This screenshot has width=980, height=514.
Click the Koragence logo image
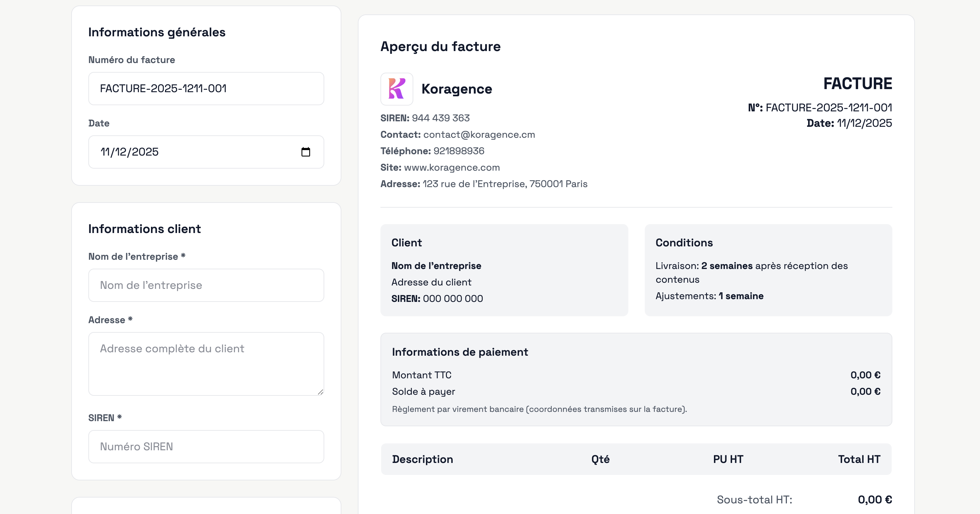397,89
